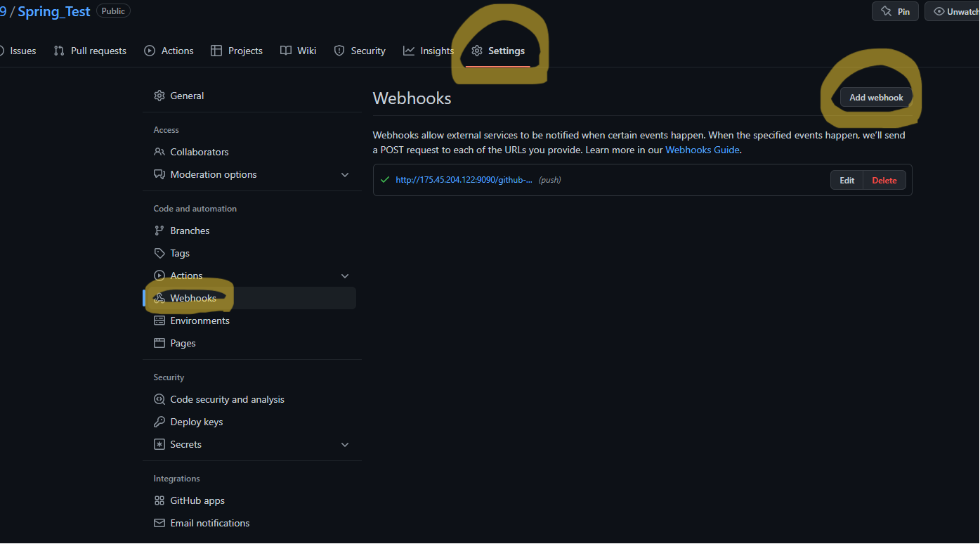Click the Unwatch button

(953, 11)
